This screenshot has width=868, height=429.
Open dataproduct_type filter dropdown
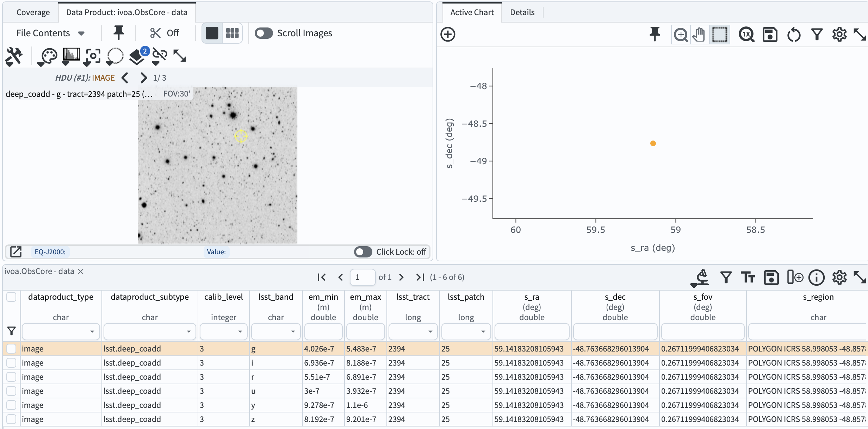pyautogui.click(x=92, y=331)
